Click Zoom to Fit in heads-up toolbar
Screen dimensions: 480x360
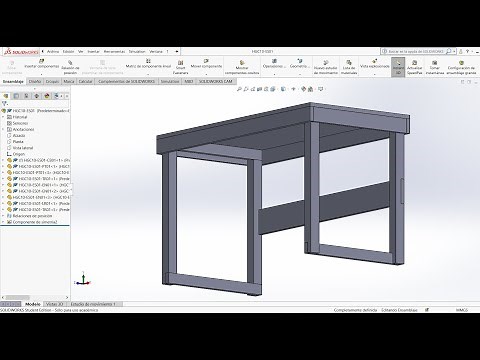tap(239, 89)
